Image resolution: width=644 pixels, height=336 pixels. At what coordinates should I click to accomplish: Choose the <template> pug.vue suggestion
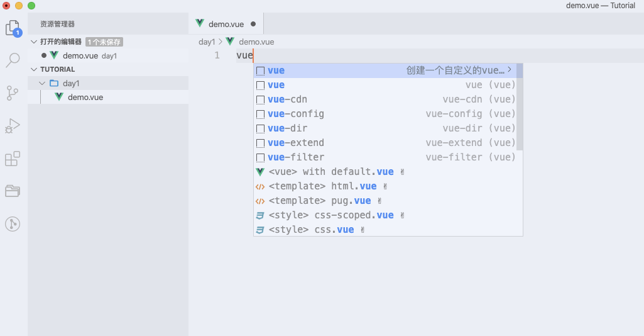[x=388, y=200]
